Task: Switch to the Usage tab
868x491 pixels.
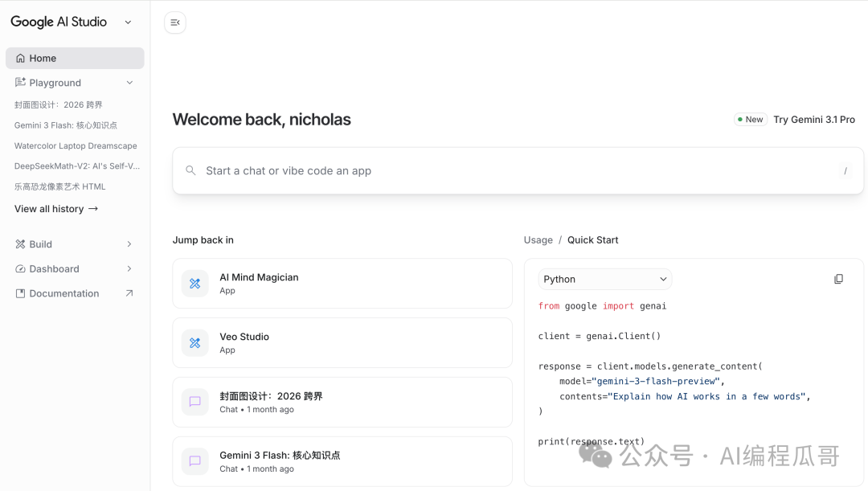Action: pyautogui.click(x=538, y=239)
